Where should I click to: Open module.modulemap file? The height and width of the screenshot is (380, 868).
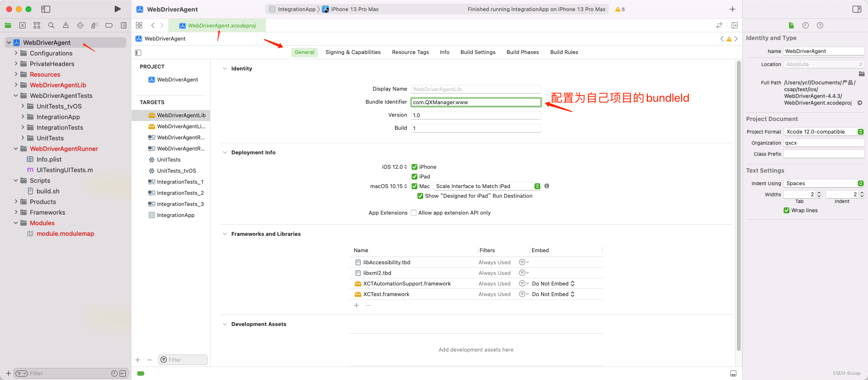pos(66,233)
